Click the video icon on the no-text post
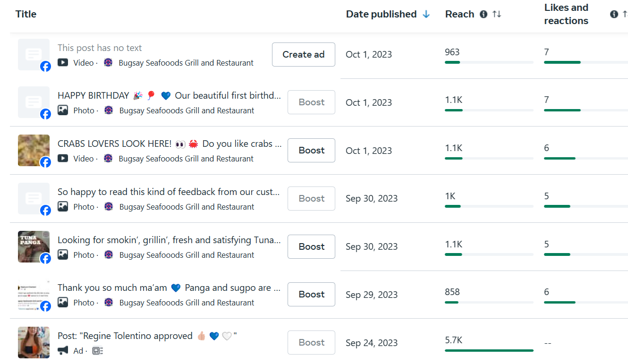The height and width of the screenshot is (364, 628). [x=63, y=62]
